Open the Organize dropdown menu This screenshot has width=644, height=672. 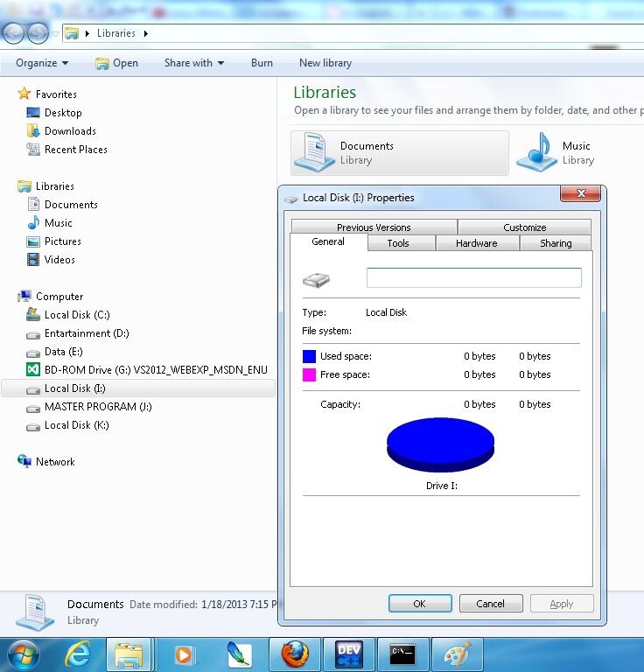pyautogui.click(x=41, y=63)
